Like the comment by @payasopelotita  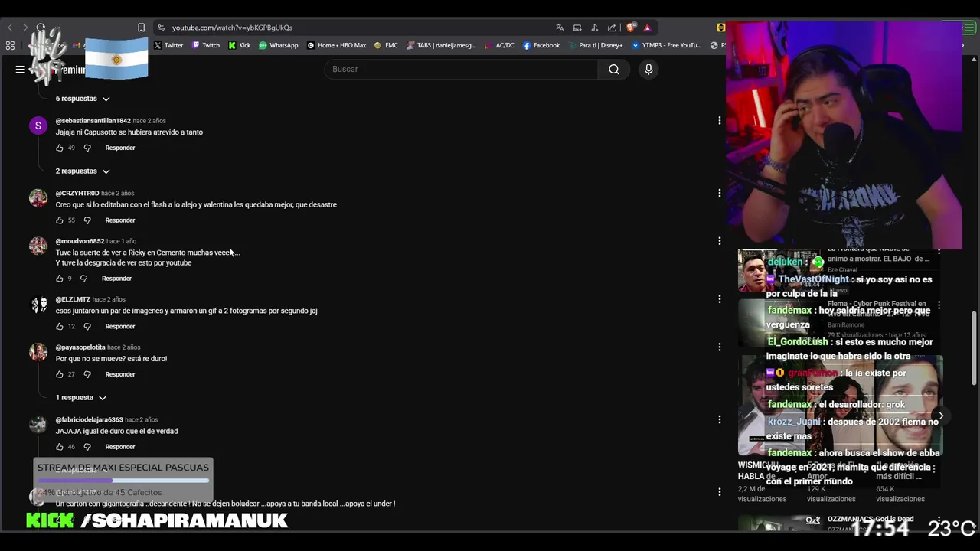pyautogui.click(x=60, y=375)
